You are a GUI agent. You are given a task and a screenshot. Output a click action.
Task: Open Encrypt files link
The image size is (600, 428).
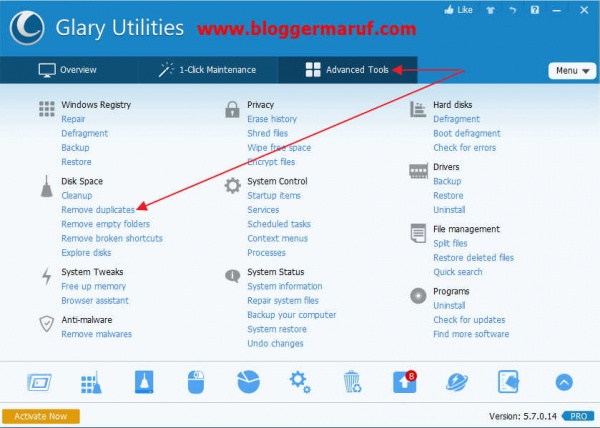point(271,162)
